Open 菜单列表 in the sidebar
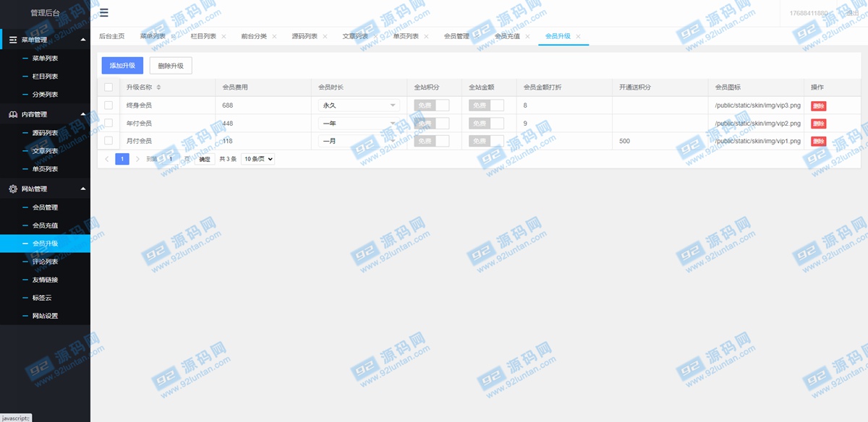 pyautogui.click(x=45, y=59)
